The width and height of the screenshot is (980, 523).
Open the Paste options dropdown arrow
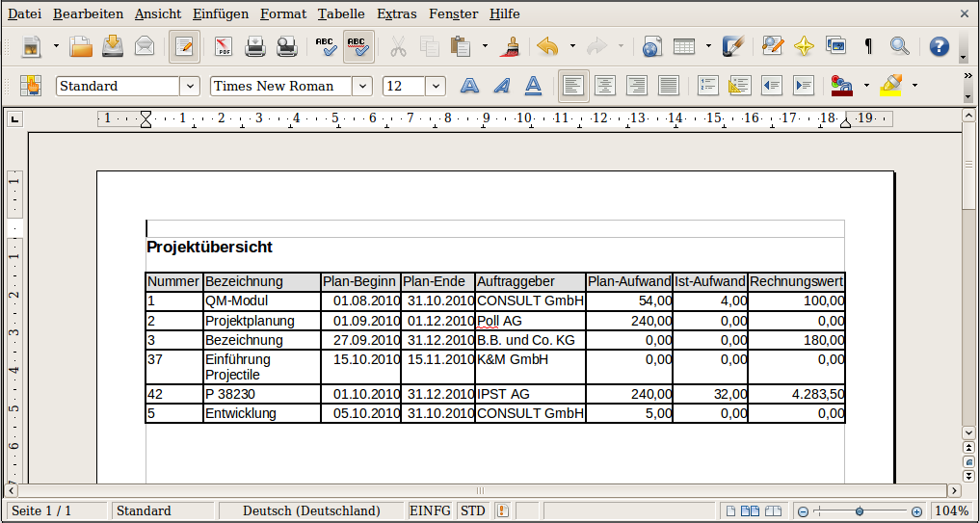tap(485, 46)
